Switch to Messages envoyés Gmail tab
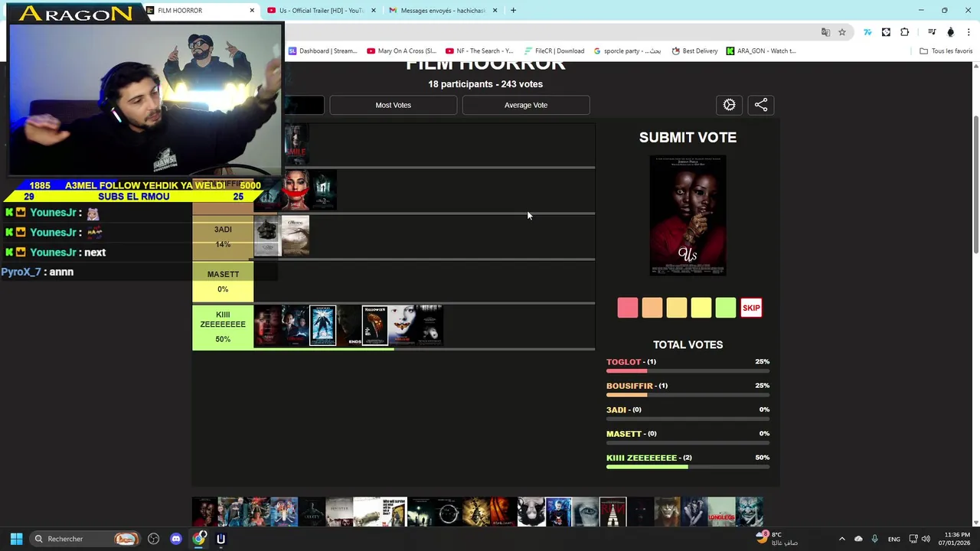This screenshot has height=551, width=980. pos(443,11)
